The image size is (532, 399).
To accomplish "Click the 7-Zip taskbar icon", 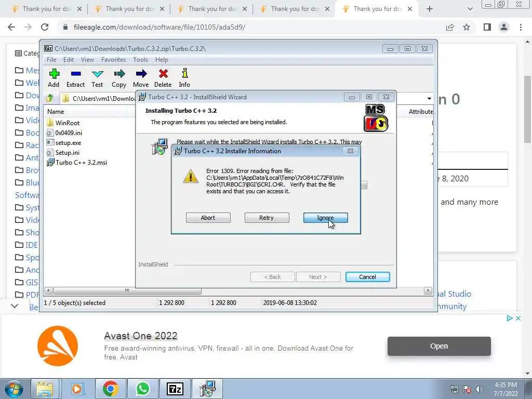I will [176, 389].
